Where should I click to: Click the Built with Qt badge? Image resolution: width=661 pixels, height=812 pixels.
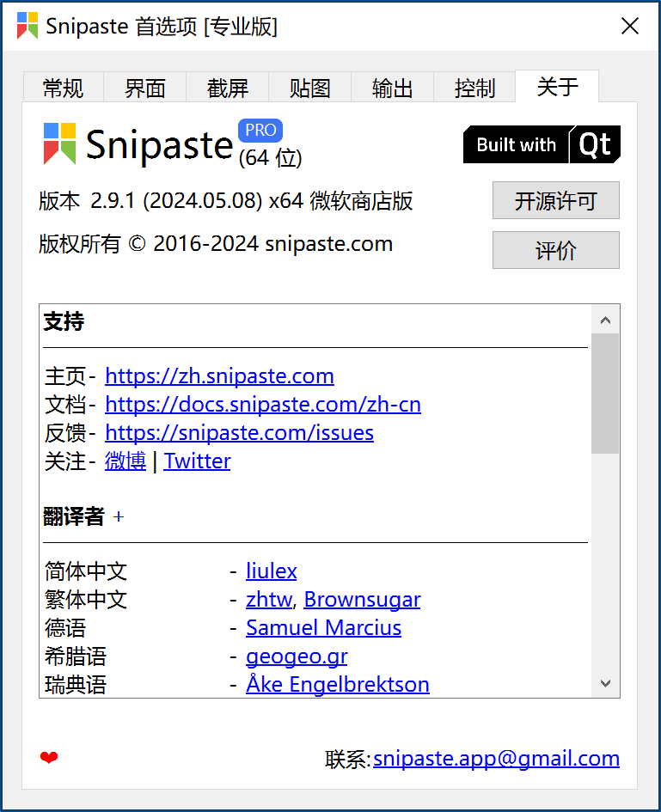[542, 144]
